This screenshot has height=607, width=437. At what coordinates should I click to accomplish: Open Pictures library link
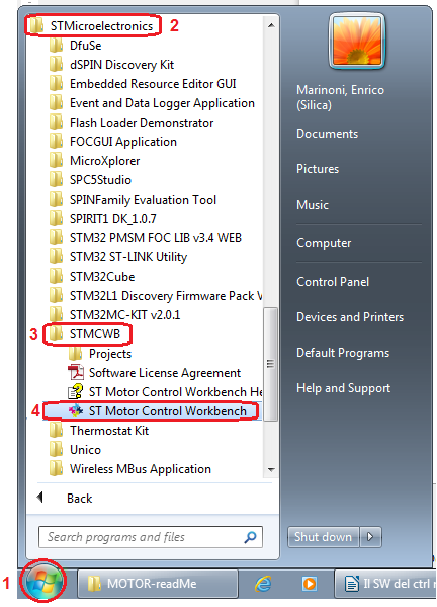(x=317, y=169)
